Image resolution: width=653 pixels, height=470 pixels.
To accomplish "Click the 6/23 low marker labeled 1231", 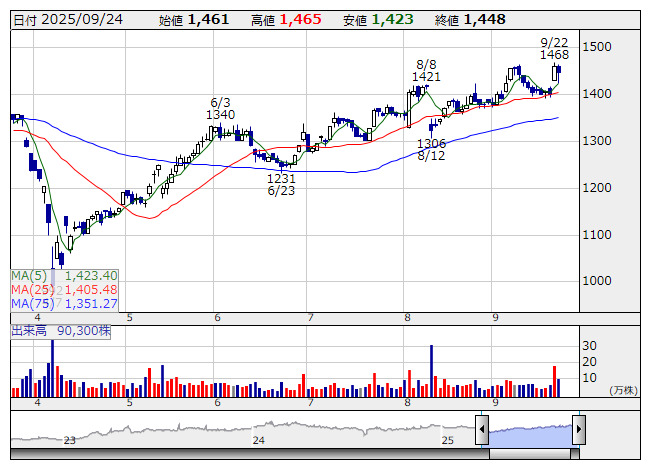I will [x=281, y=184].
